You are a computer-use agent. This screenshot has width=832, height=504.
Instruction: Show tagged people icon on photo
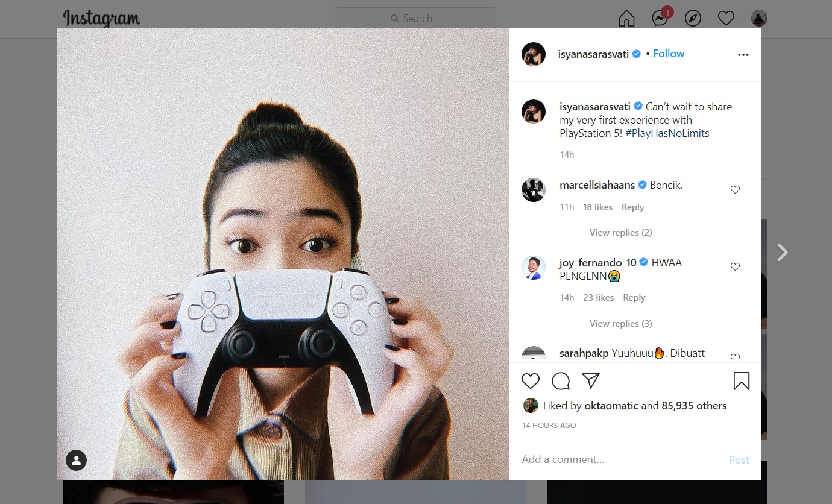click(x=76, y=461)
